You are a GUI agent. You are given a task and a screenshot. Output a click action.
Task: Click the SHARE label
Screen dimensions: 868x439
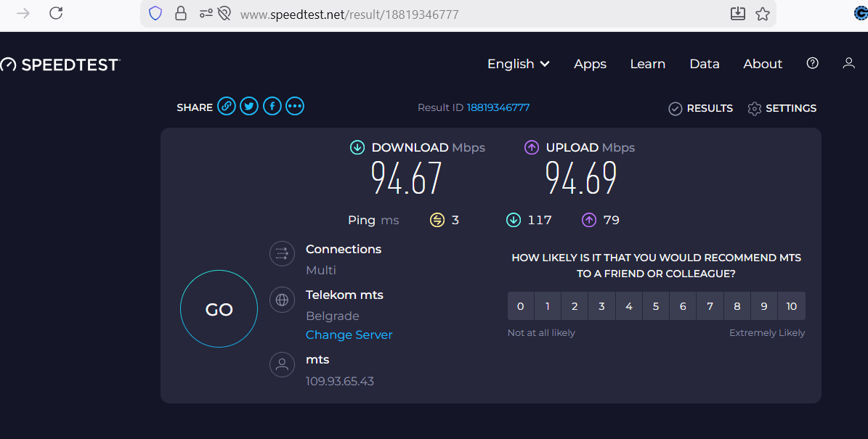[x=195, y=108]
